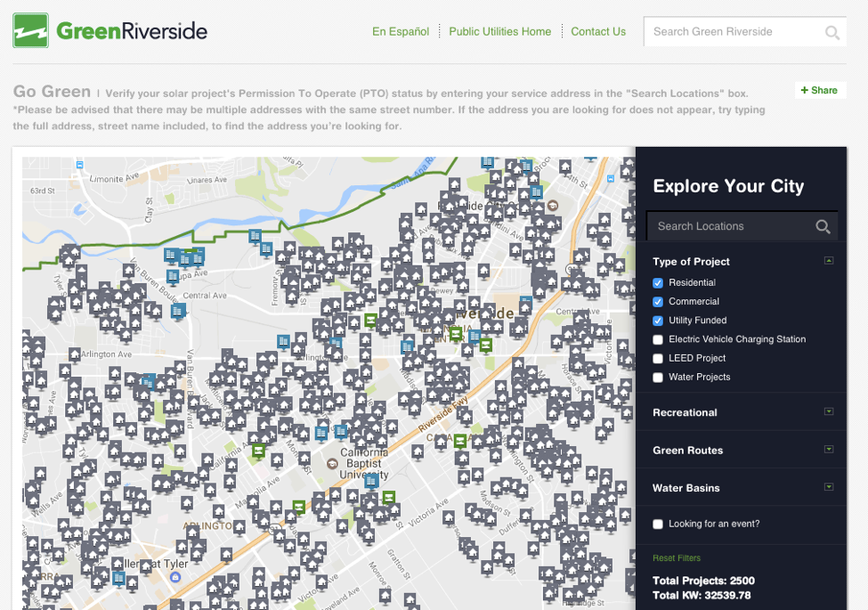Click the Search Locations magnifier icon
Screen dimensions: 868x610
click(823, 227)
